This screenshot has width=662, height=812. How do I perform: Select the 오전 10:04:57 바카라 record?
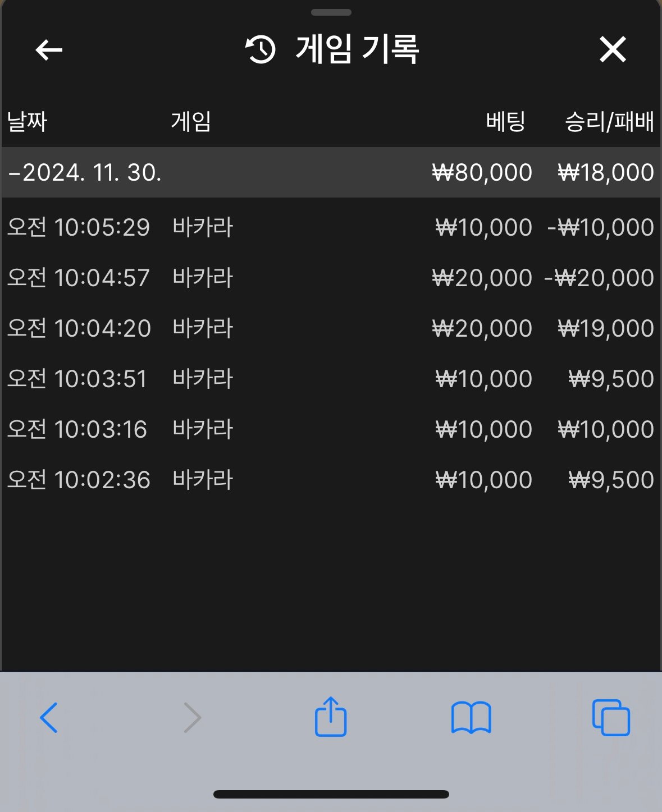tap(331, 278)
